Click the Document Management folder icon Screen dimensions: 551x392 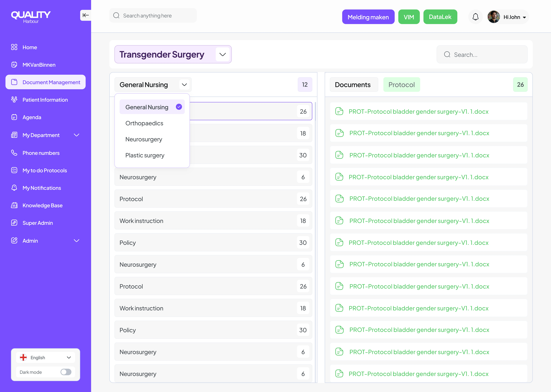(14, 82)
